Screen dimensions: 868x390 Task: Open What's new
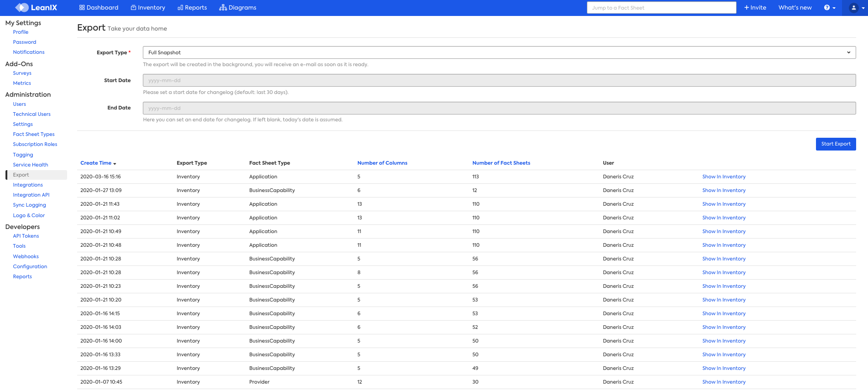(x=795, y=8)
